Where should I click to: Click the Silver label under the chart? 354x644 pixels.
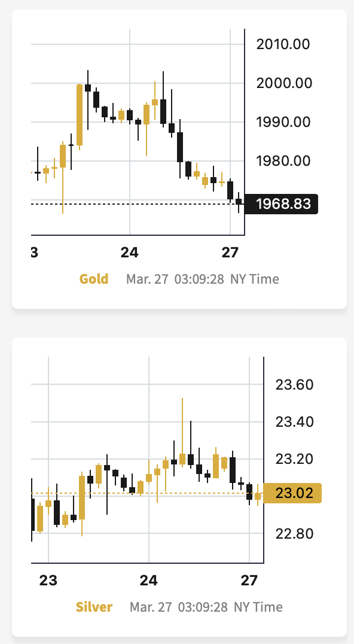[x=94, y=607]
